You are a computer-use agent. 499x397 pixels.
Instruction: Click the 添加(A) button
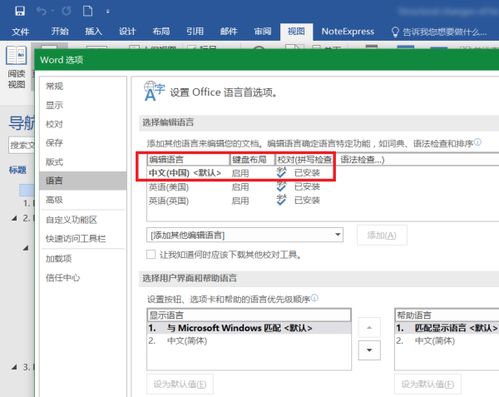[382, 235]
